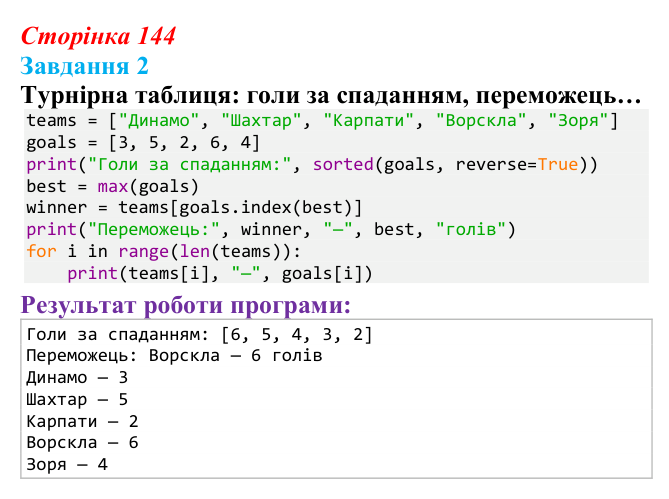669x499 pixels.
Task: Click the orange "True" keyword
Action: pyautogui.click(x=558, y=165)
